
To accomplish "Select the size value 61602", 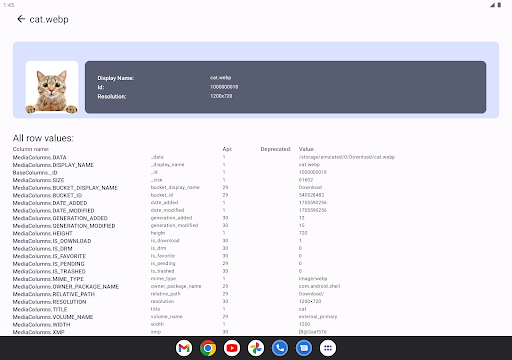I will [306, 180].
